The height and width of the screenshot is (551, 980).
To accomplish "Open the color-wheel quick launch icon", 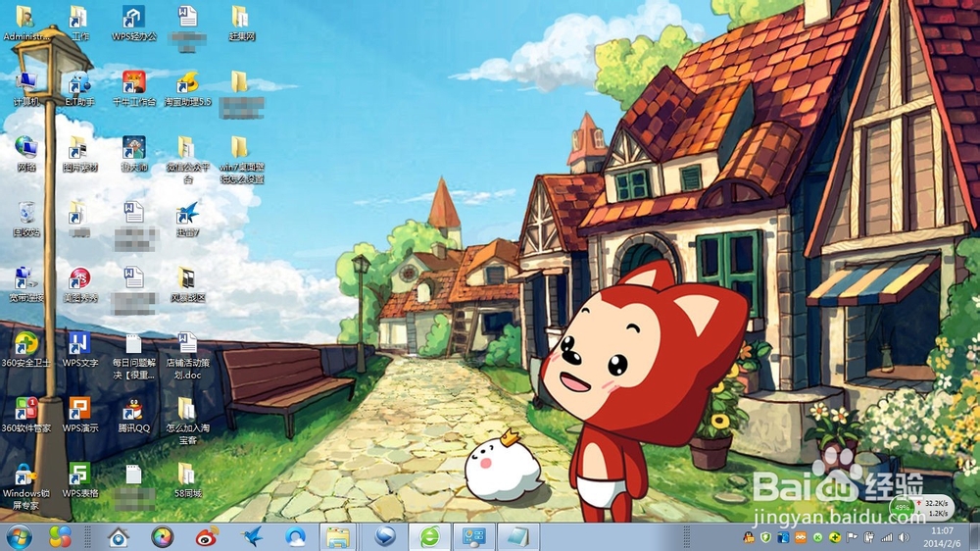I will (163, 537).
